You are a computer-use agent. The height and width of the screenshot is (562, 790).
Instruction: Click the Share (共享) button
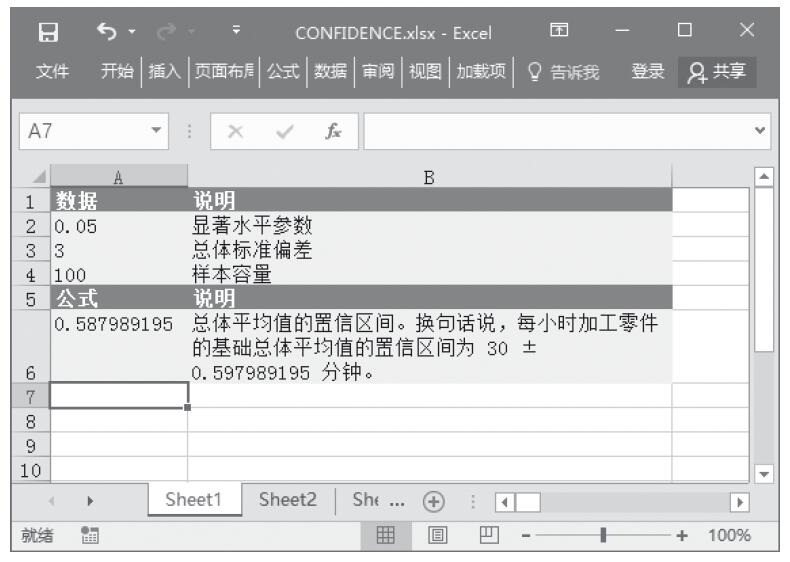(x=718, y=71)
